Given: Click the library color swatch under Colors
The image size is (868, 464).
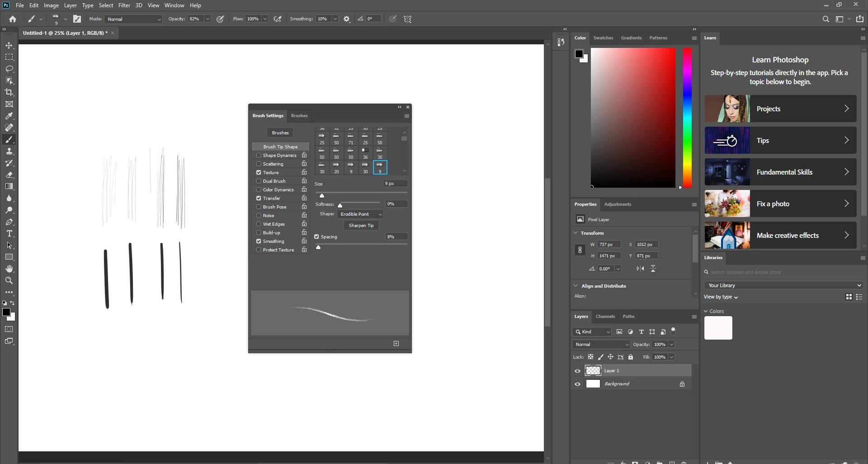Looking at the screenshot, I should point(718,328).
